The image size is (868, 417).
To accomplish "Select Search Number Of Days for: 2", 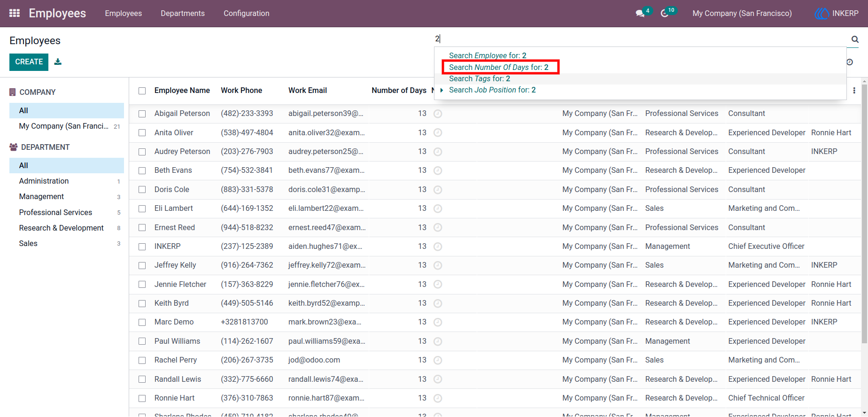I will [499, 67].
